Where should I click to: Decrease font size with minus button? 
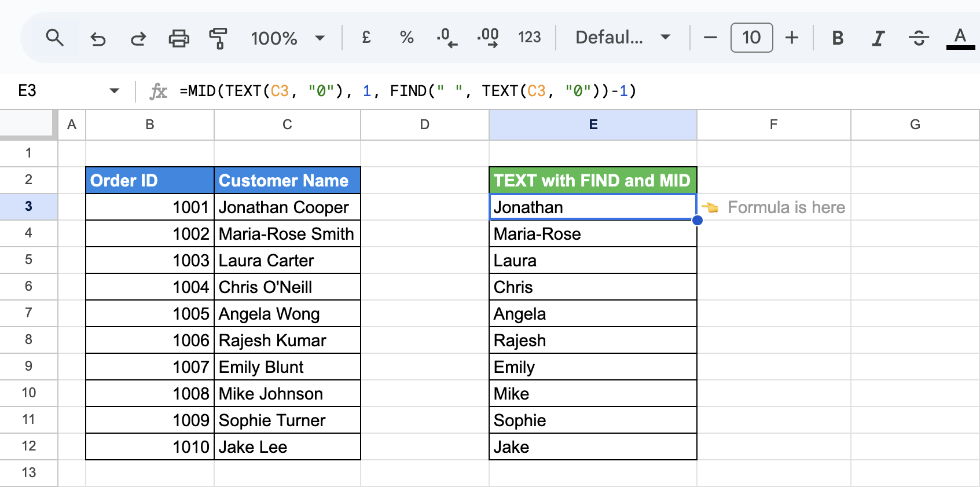tap(710, 38)
